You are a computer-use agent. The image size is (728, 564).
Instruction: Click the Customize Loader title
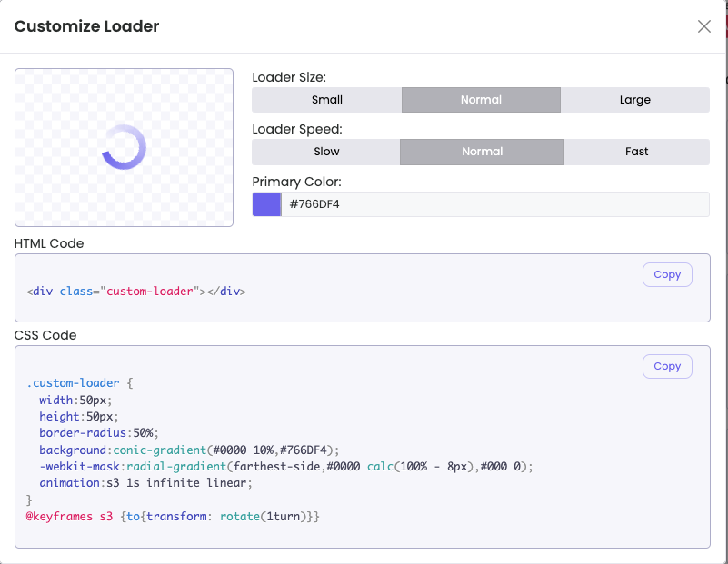87,26
